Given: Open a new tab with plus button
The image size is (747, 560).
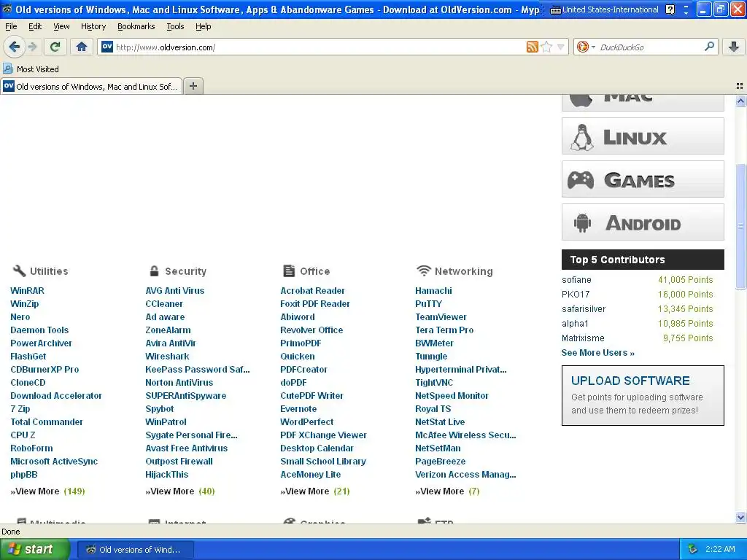Looking at the screenshot, I should tap(193, 86).
